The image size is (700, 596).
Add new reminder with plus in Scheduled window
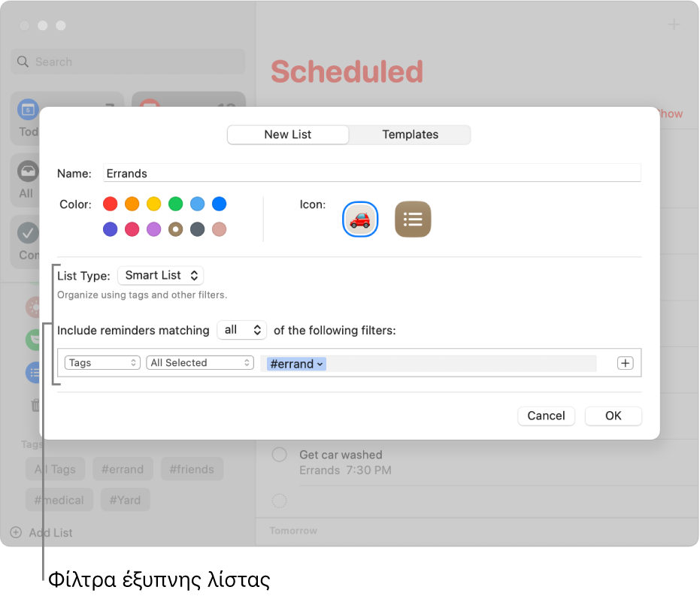(674, 24)
